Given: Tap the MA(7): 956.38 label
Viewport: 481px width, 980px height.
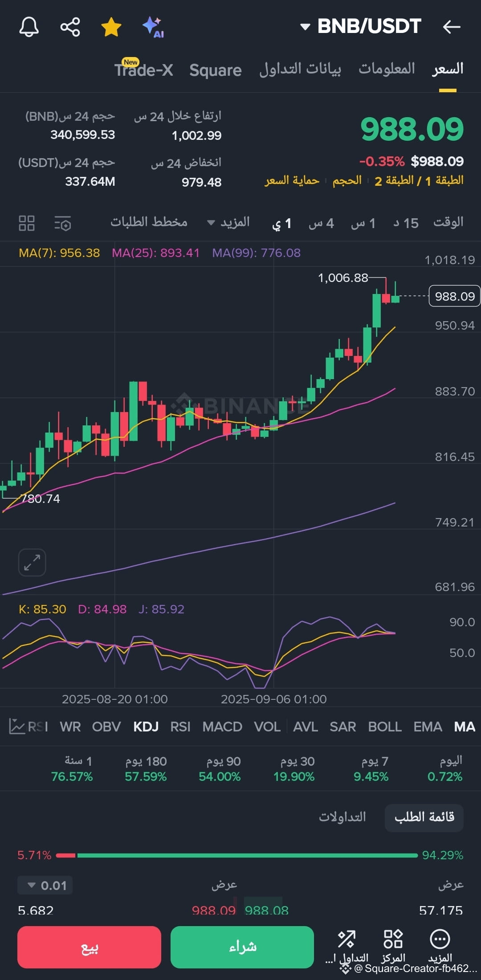Looking at the screenshot, I should (59, 253).
